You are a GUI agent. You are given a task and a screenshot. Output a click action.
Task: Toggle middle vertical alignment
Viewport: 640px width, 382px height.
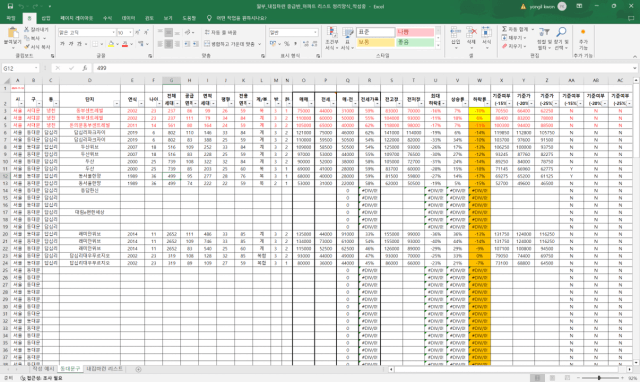169,32
